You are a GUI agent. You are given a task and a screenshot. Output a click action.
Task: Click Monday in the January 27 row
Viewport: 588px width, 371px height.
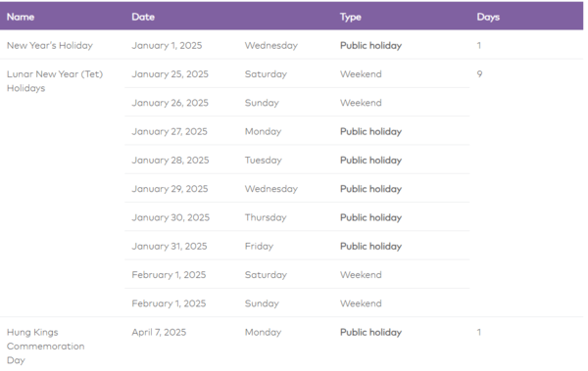263,131
